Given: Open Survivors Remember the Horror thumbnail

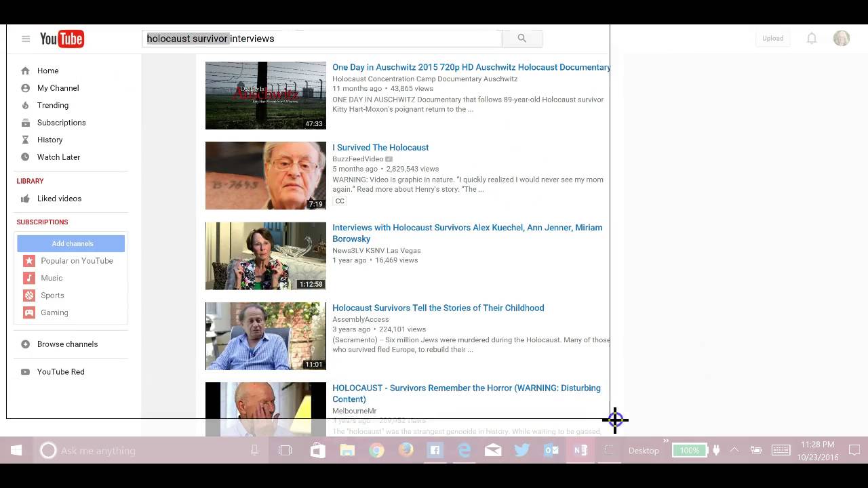Looking at the screenshot, I should pos(266,409).
